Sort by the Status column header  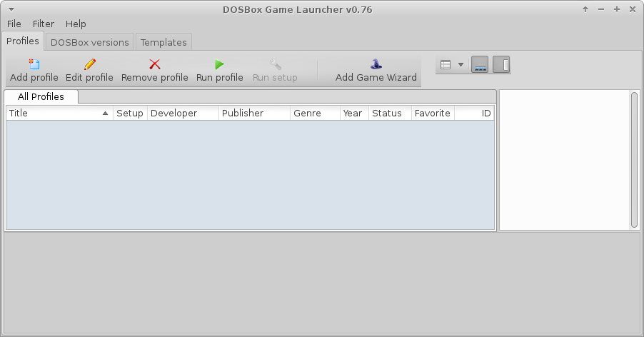point(390,114)
